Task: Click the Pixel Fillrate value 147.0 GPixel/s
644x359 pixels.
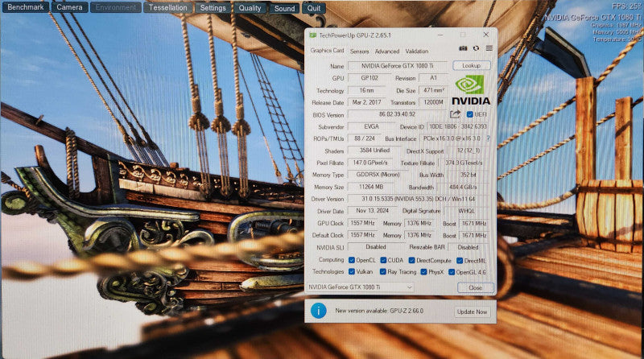Action: pos(370,163)
